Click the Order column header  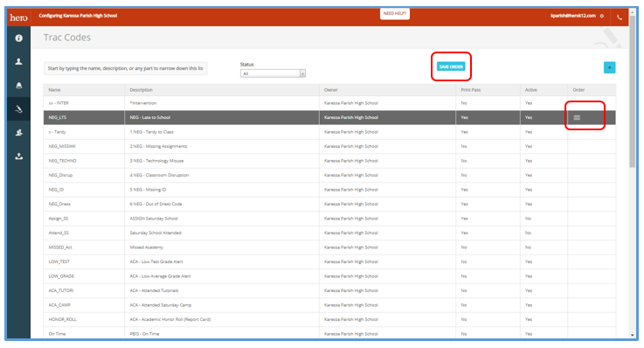pyautogui.click(x=578, y=90)
